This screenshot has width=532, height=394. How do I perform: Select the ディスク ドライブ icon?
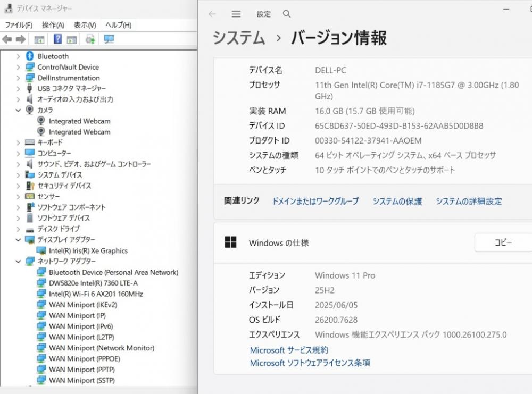30,230
